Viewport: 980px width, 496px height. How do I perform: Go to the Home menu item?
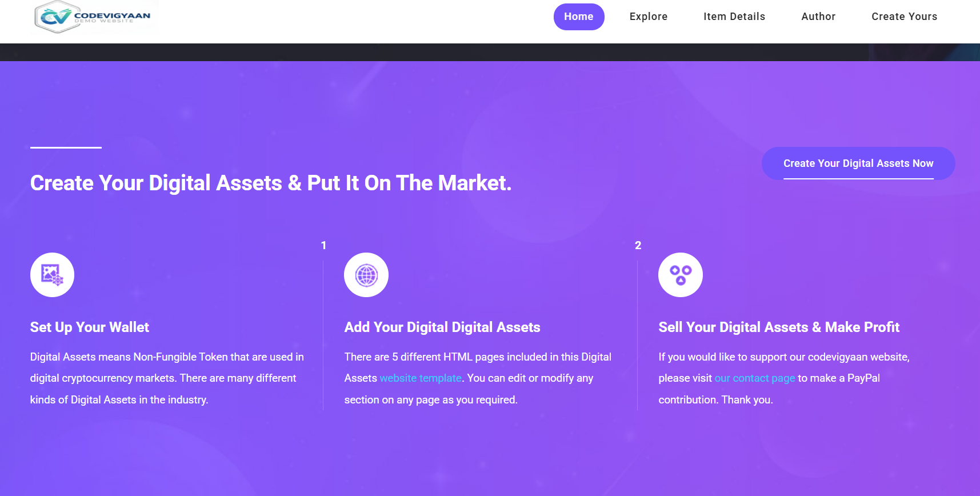578,17
